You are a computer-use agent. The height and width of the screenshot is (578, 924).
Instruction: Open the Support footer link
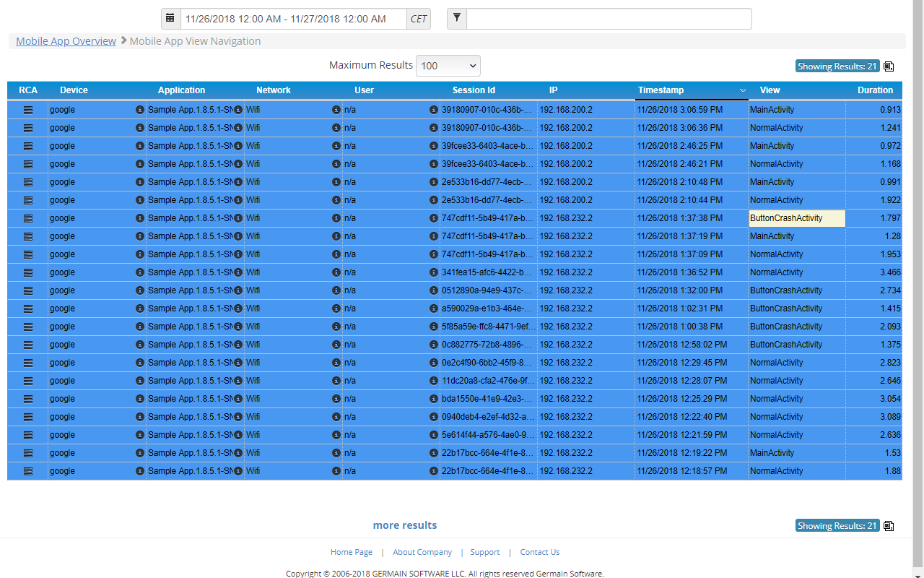click(484, 552)
